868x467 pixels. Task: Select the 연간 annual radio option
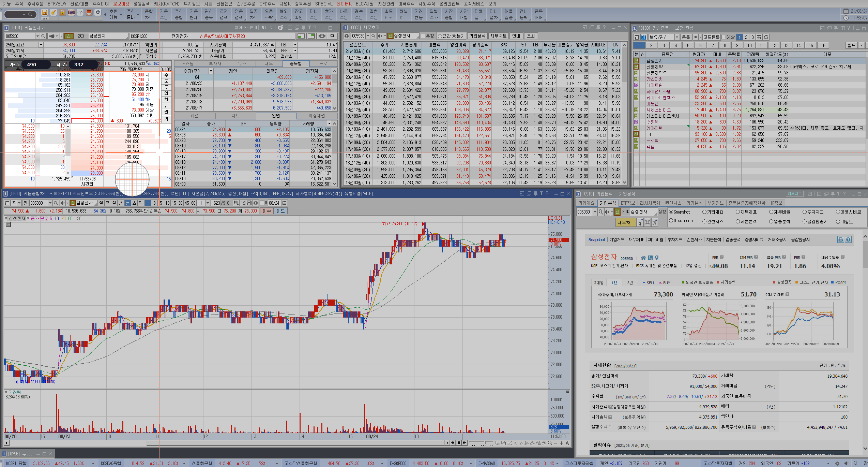point(440,36)
